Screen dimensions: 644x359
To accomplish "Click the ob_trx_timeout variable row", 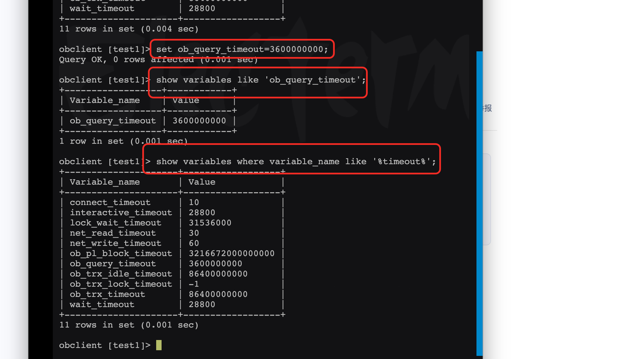I will tap(107, 294).
